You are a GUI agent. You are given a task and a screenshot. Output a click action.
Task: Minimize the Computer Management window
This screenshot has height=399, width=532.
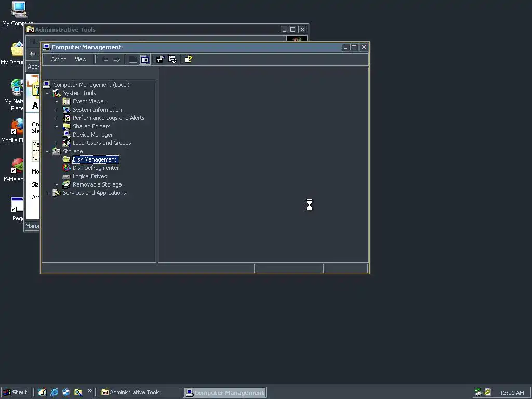(x=345, y=47)
